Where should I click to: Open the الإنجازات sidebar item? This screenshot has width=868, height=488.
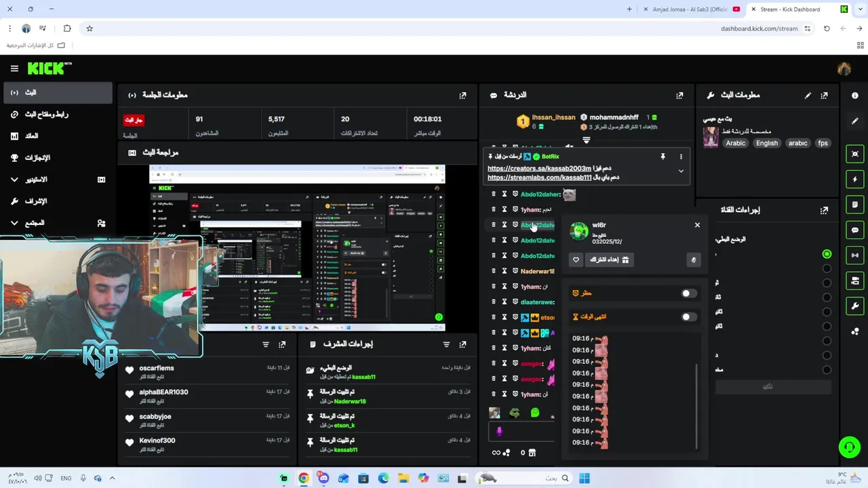coord(57,157)
